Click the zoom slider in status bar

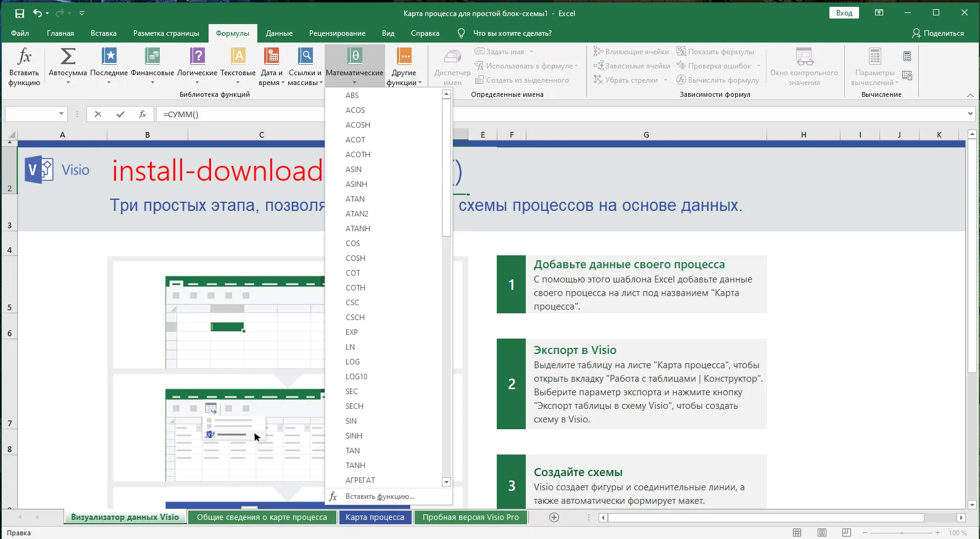[x=900, y=533]
